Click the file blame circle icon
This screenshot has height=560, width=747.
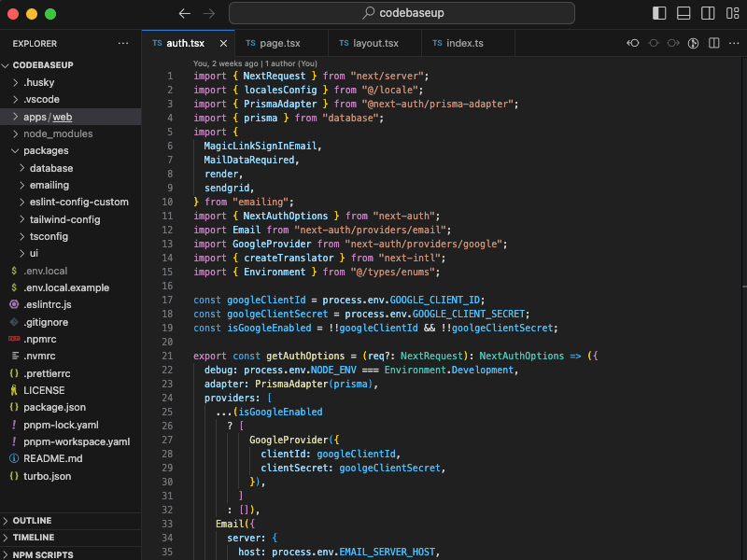[x=693, y=43]
